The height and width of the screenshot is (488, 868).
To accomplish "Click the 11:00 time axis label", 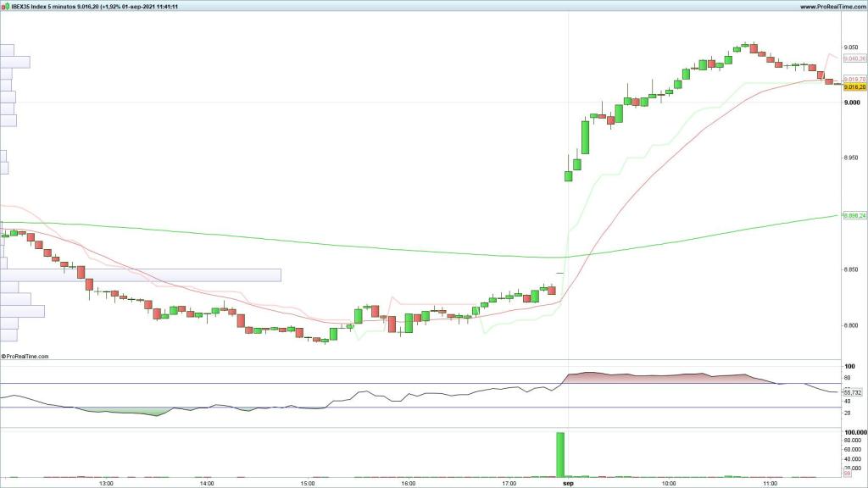I will (x=770, y=483).
